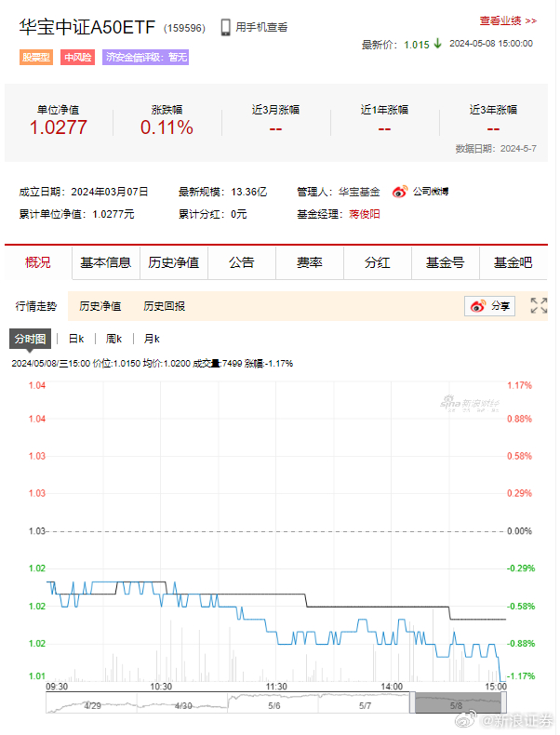Viewport: 560px width, 735px height.
Task: Click 5/7 in date range strip
Action: click(365, 705)
